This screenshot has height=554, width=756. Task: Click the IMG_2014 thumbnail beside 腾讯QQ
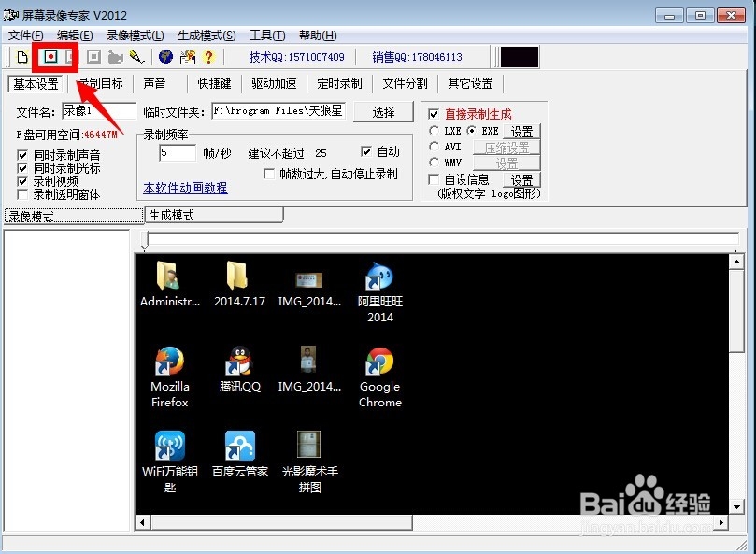pyautogui.click(x=308, y=359)
